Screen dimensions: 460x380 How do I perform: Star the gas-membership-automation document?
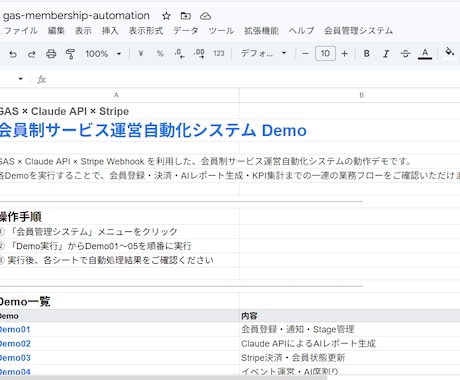(x=166, y=16)
